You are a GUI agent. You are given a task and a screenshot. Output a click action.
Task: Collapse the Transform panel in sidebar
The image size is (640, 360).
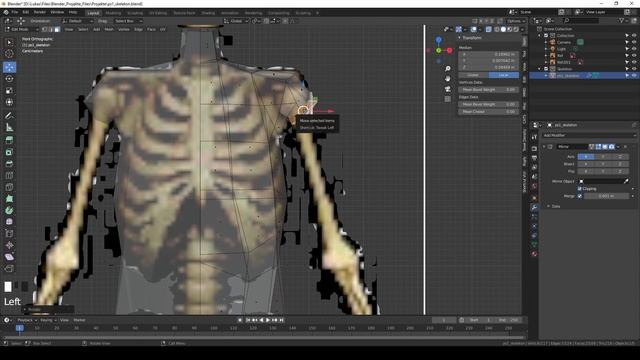(460, 38)
